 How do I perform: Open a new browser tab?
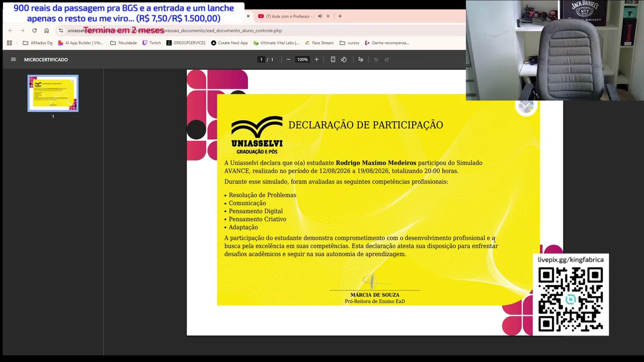pos(340,16)
